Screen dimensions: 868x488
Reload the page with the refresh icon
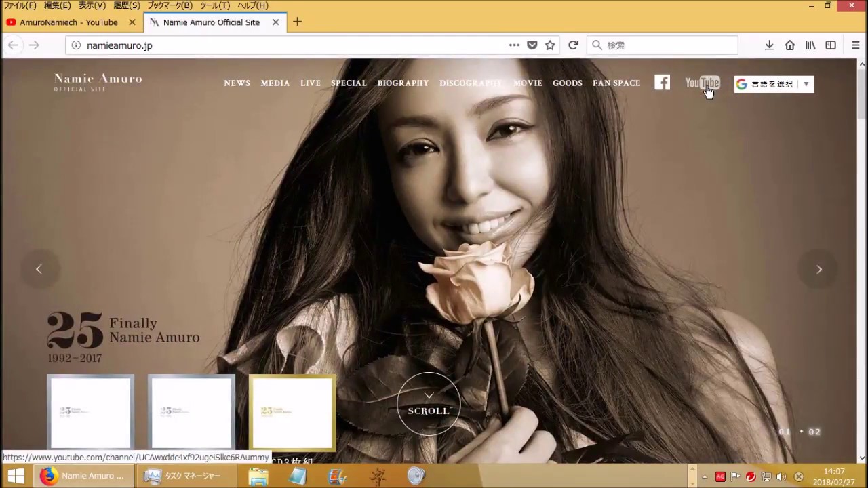click(573, 45)
